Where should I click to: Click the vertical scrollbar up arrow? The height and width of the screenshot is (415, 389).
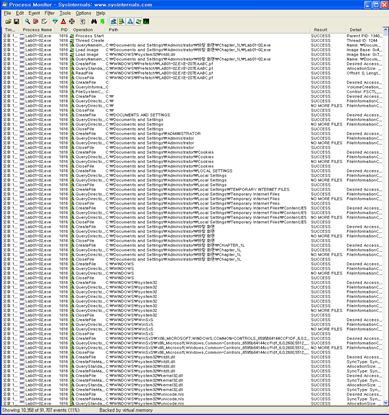click(x=385, y=30)
